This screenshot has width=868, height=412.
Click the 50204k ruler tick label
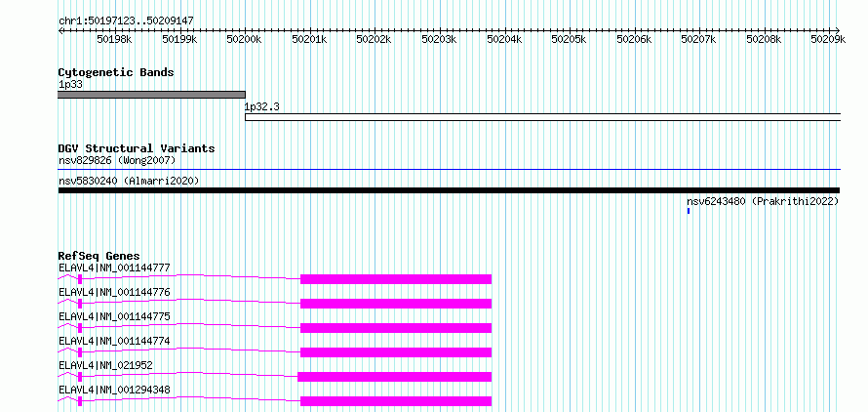505,39
